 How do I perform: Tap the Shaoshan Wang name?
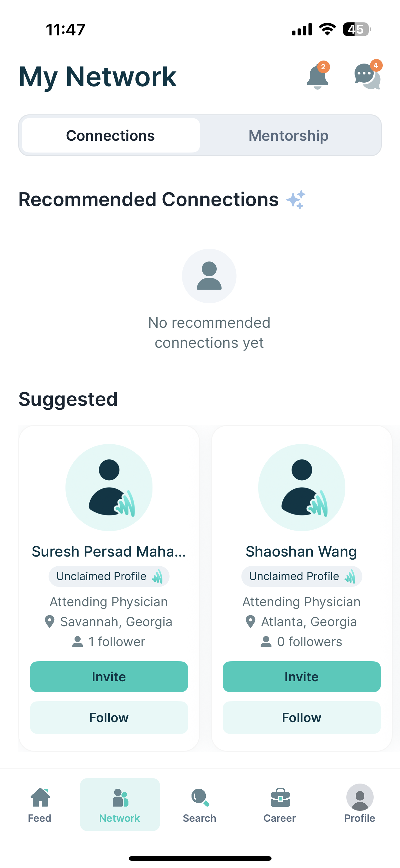(x=302, y=552)
